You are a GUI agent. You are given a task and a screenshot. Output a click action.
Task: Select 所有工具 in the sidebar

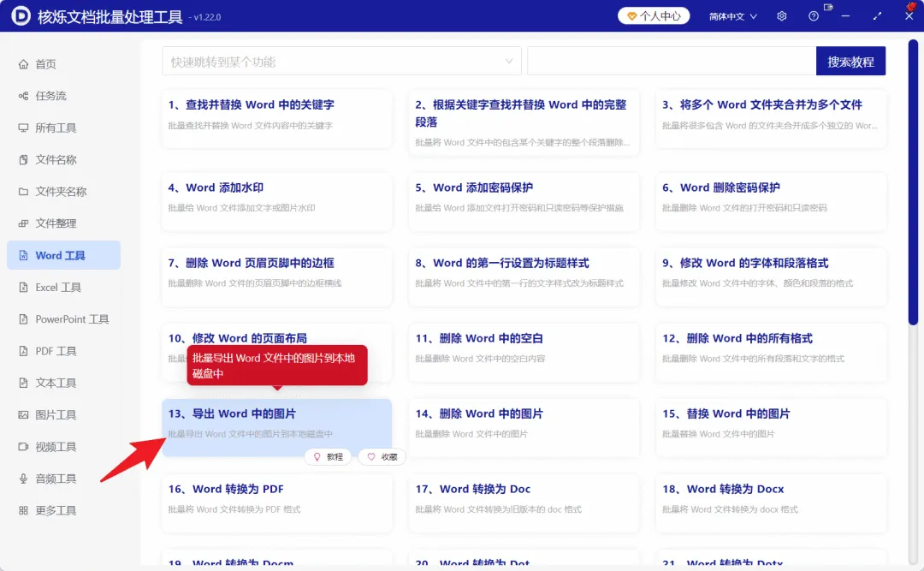click(63, 128)
